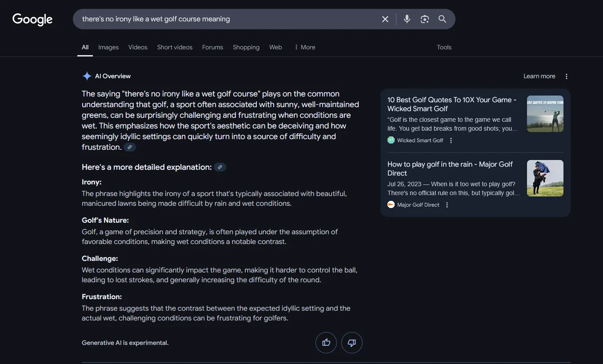Click source link chip after first paragraph
603x364 pixels.
point(130,147)
